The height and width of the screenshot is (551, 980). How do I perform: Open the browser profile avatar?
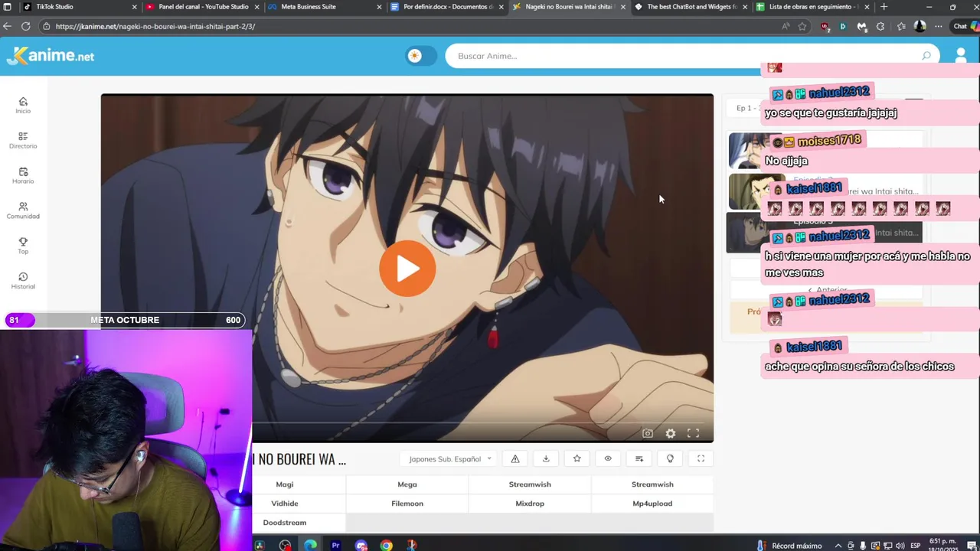[920, 26]
